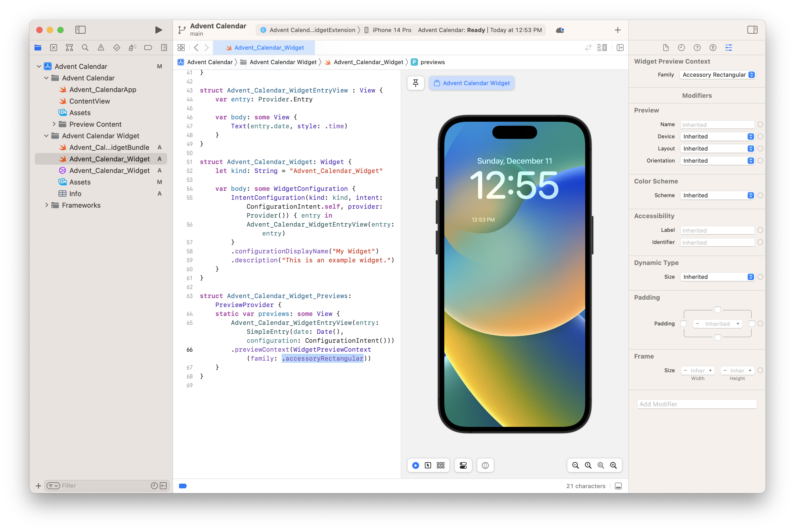This screenshot has width=795, height=532.
Task: Open the related items grid menu
Action: (x=181, y=48)
